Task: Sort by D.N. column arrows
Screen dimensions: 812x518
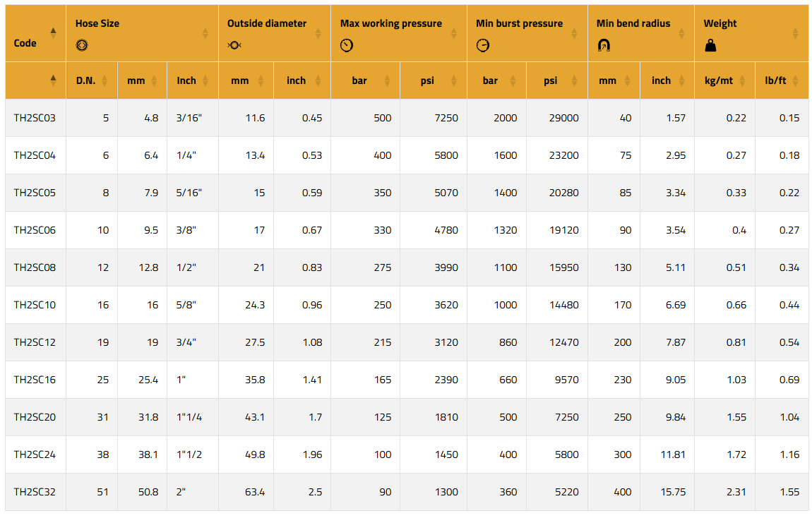Action: pos(105,80)
